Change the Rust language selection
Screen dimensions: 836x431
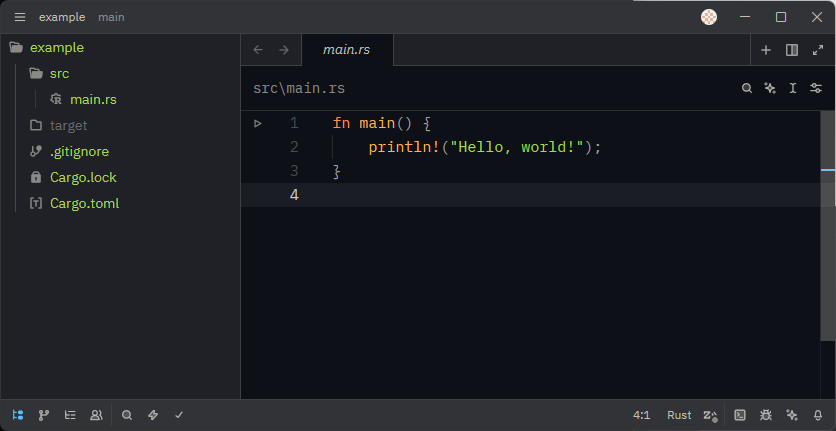point(679,415)
